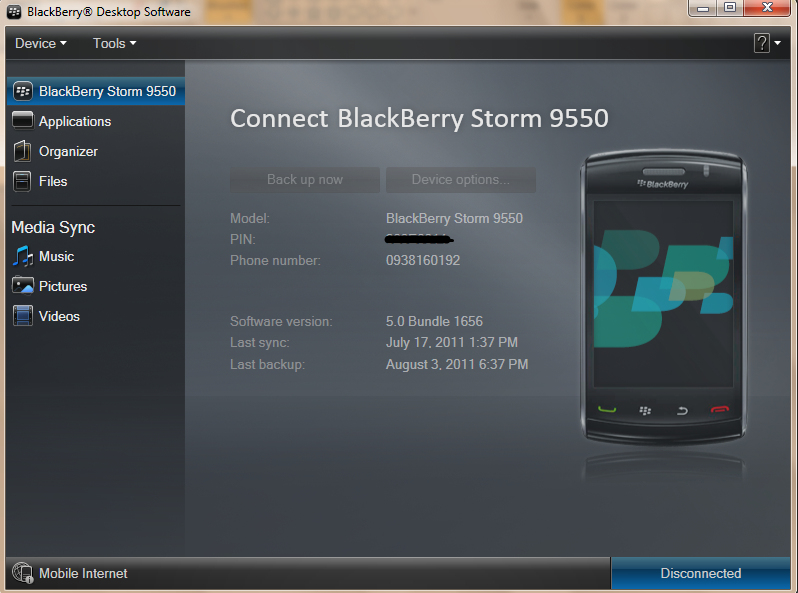Maximize the BlackBerry Desktop Software window
798x593 pixels.
pyautogui.click(x=730, y=8)
